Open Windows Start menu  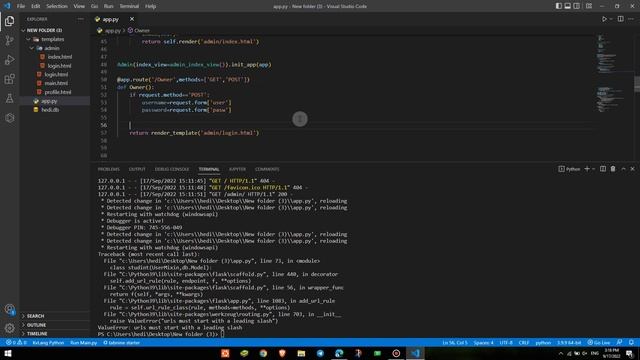click(7, 353)
